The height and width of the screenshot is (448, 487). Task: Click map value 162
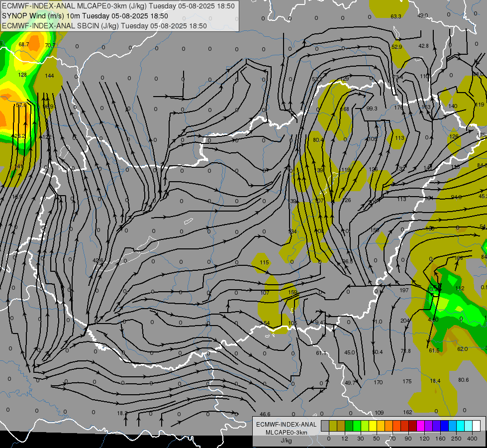pos(407,412)
